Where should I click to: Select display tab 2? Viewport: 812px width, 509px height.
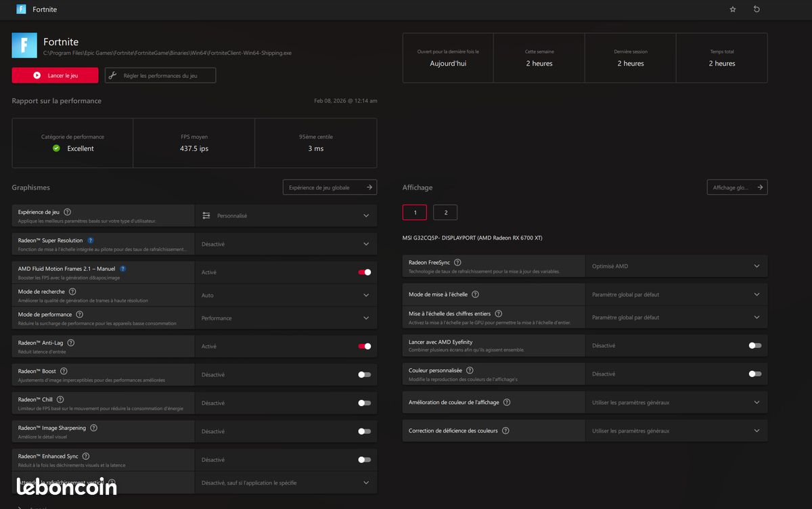coord(445,213)
